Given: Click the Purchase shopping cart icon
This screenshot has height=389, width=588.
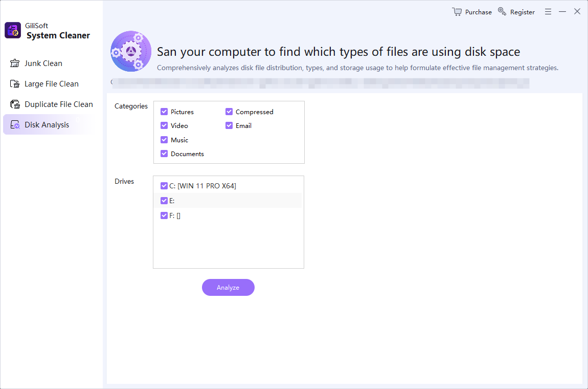Looking at the screenshot, I should 457,12.
